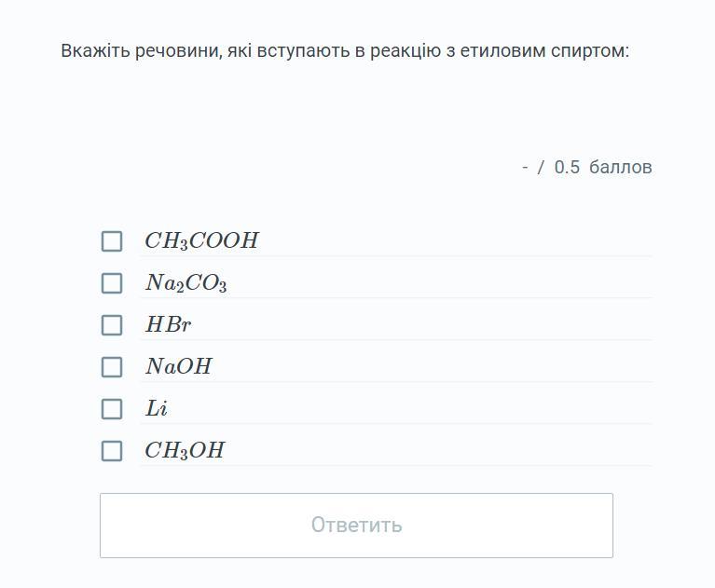Click the Na2CO3 formula text

pos(186,283)
